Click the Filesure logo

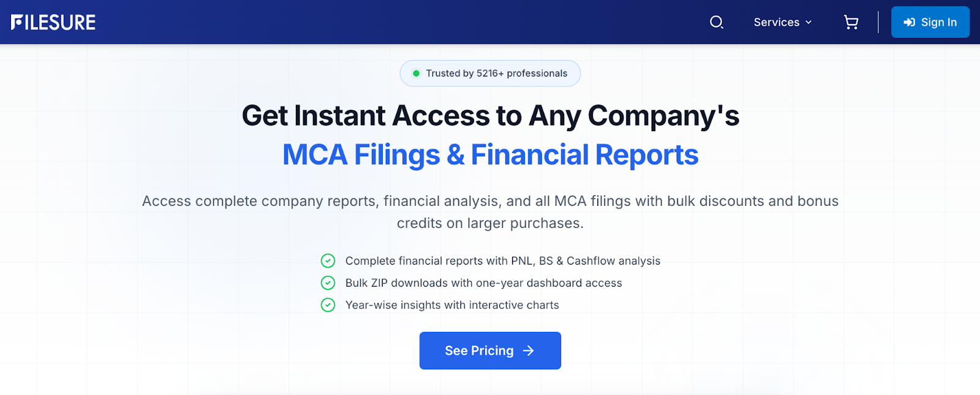pyautogui.click(x=53, y=23)
